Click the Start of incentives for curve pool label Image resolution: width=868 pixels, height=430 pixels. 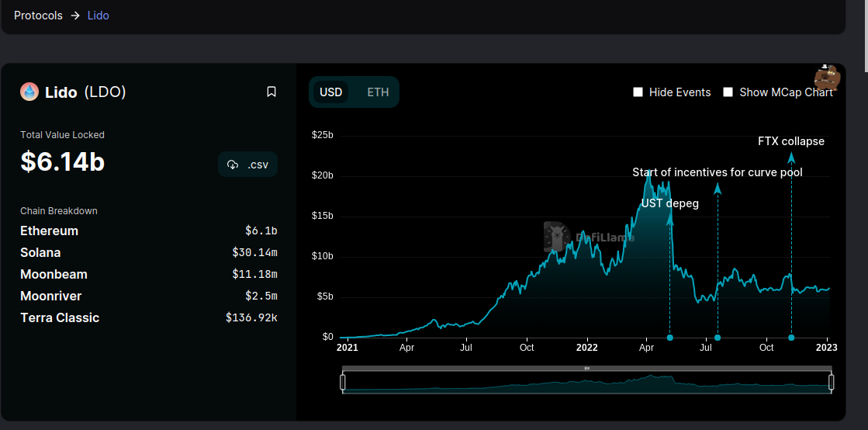click(718, 172)
